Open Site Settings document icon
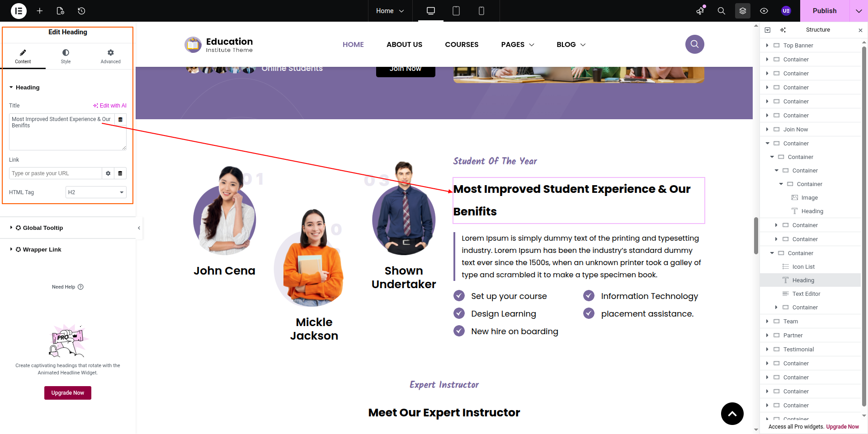Viewport: 868px width, 434px height. point(61,11)
